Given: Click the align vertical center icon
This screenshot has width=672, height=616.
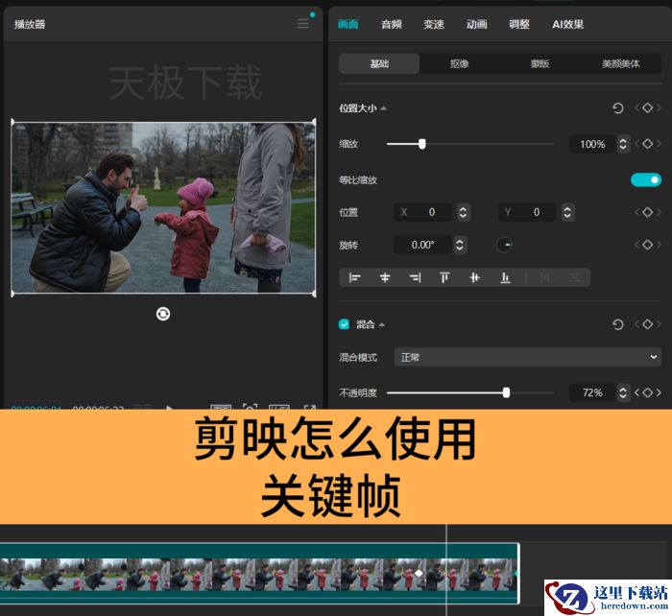Looking at the screenshot, I should pos(474,277).
